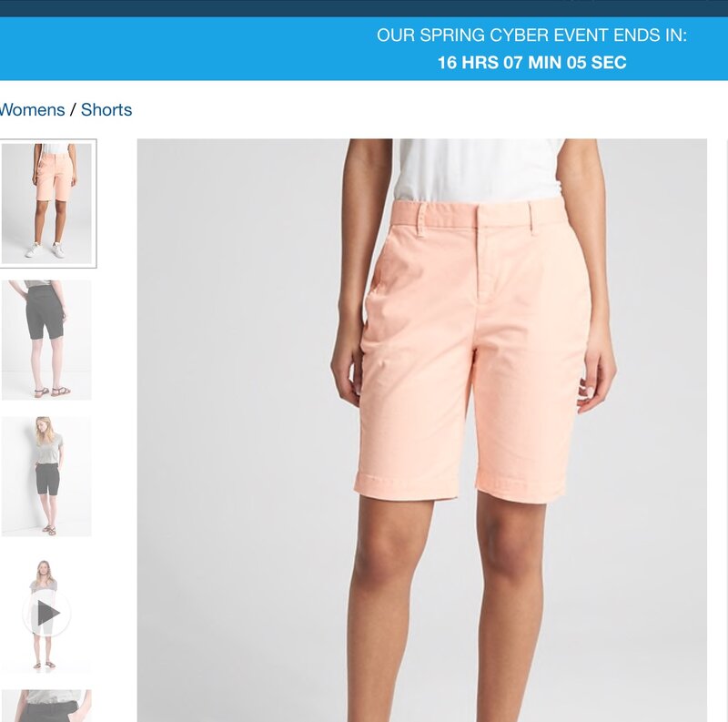Go to the Shorts breadcrumb category
Screen dimensions: 728x722
[106, 110]
